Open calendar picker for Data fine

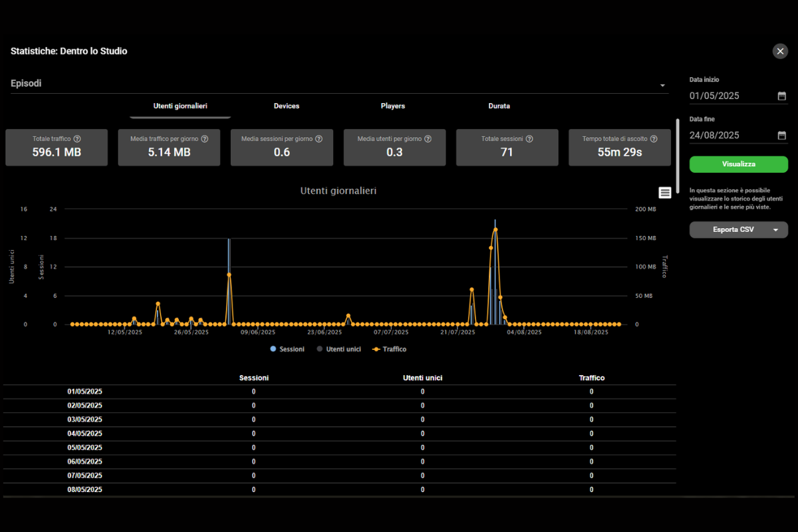(781, 135)
